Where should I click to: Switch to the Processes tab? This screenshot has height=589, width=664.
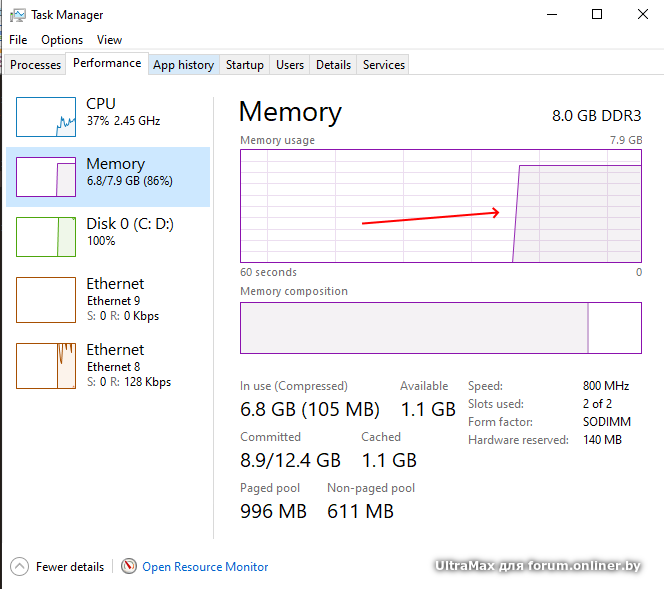click(x=36, y=65)
